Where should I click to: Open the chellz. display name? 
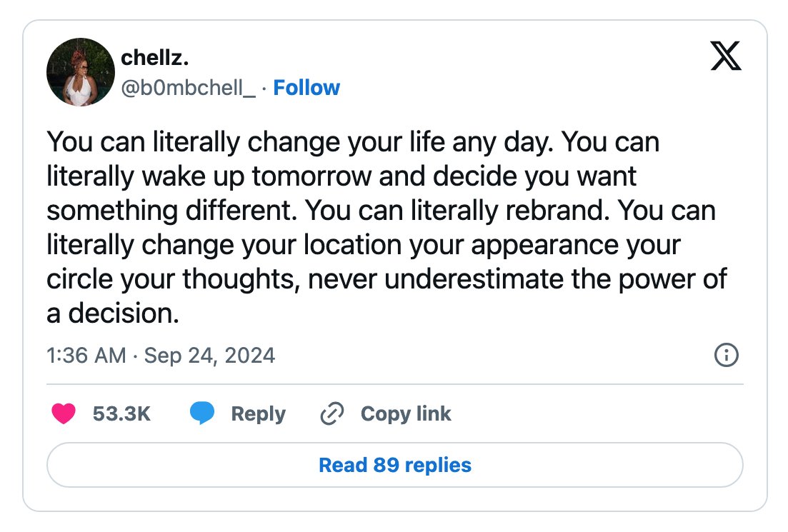pos(155,58)
